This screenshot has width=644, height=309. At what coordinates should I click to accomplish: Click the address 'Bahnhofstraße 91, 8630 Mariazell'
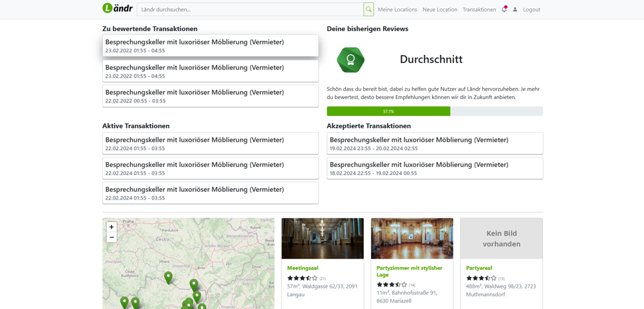[407, 296]
